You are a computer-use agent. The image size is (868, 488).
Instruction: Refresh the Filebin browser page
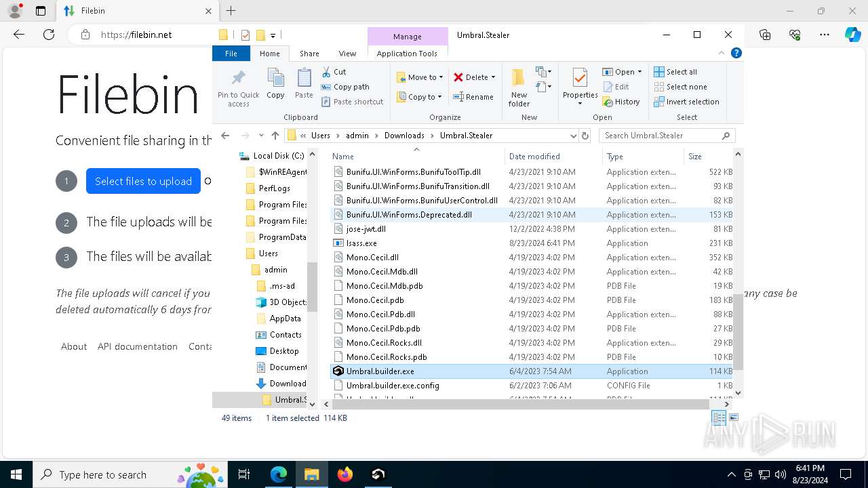tap(49, 35)
